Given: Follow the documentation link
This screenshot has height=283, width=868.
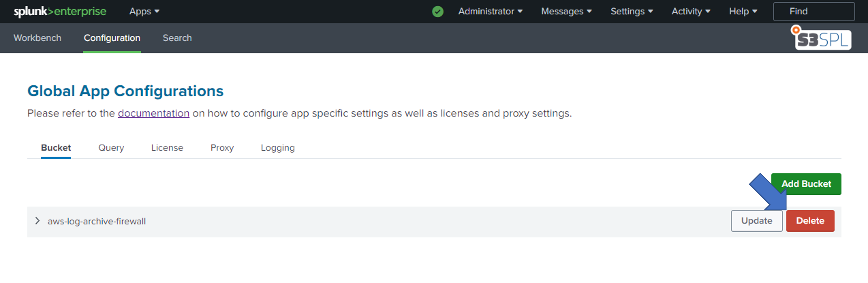Looking at the screenshot, I should click(154, 113).
